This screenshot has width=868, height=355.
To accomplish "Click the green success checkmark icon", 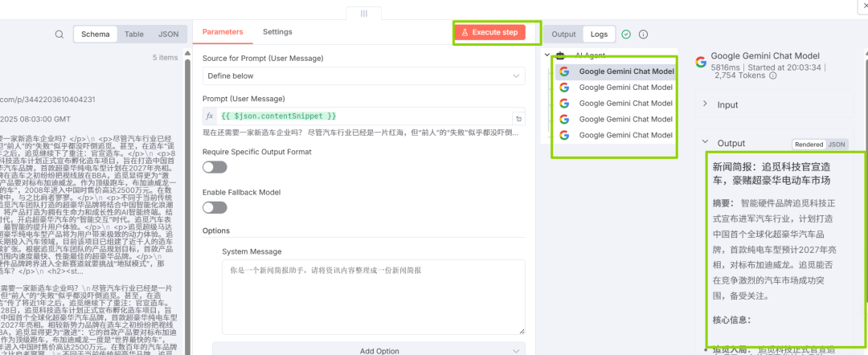I will [626, 35].
